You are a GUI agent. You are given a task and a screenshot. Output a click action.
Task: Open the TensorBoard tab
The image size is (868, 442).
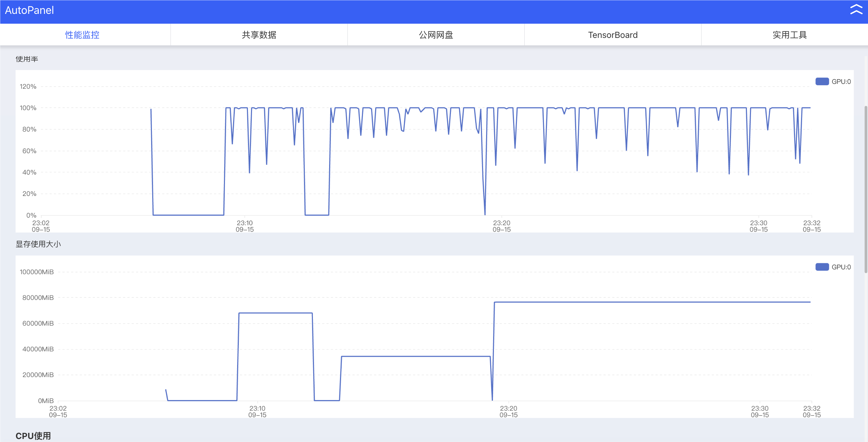pos(613,35)
